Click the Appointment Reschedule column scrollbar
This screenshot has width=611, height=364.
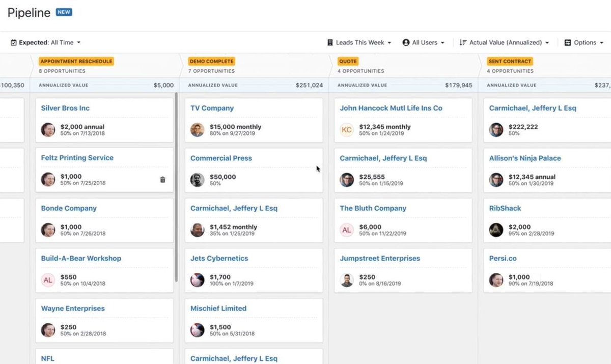click(177, 187)
